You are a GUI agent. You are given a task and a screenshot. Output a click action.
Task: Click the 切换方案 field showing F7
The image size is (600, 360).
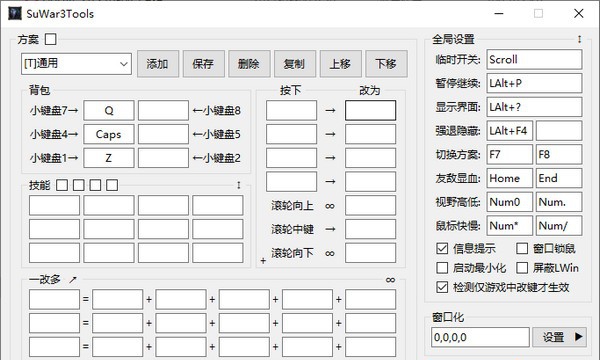click(x=510, y=155)
